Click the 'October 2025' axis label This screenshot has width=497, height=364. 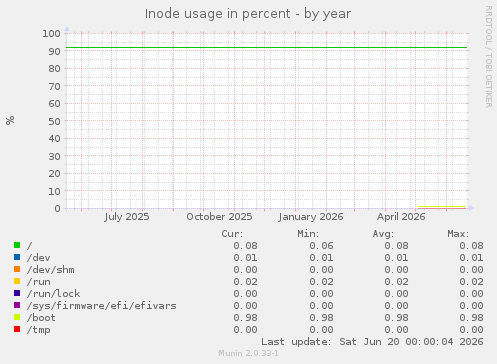coord(219,217)
